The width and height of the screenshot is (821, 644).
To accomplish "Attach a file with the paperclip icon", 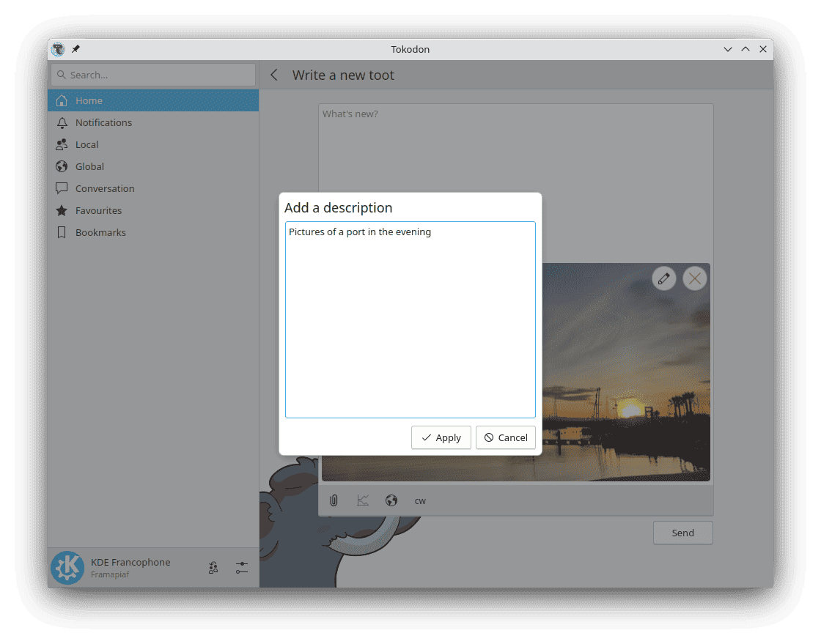I will coord(334,500).
